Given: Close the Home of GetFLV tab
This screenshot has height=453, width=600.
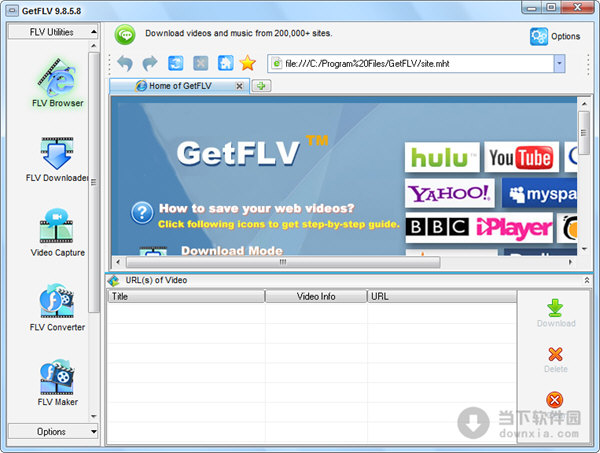Looking at the screenshot, I should (x=239, y=86).
